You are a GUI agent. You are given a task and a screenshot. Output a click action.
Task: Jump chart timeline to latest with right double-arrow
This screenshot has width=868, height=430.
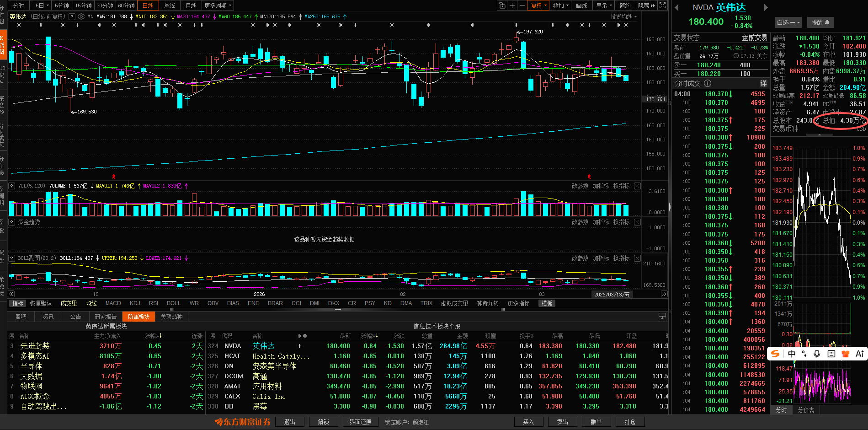pyautogui.click(x=664, y=294)
